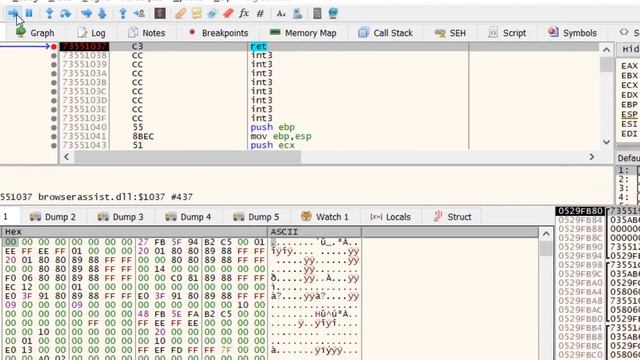Open the Calculator icon
This screenshot has width=640, height=360.
317,13
